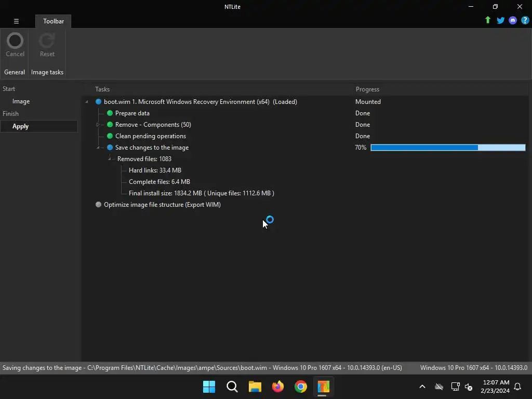532x399 pixels.
Task: Click the Progress column header
Action: pos(367,89)
